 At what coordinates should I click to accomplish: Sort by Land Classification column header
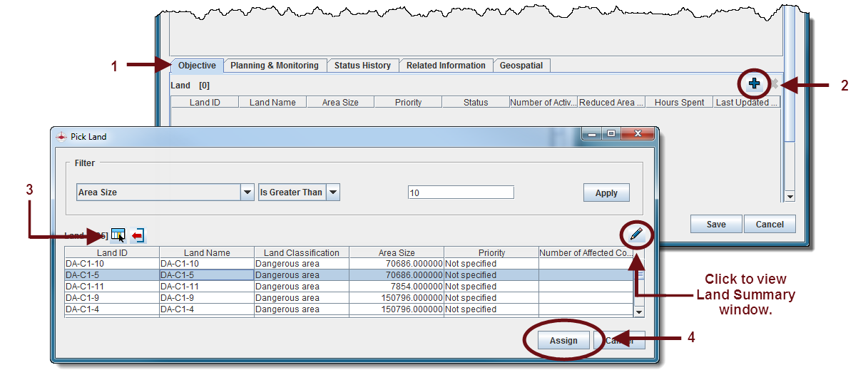(301, 252)
